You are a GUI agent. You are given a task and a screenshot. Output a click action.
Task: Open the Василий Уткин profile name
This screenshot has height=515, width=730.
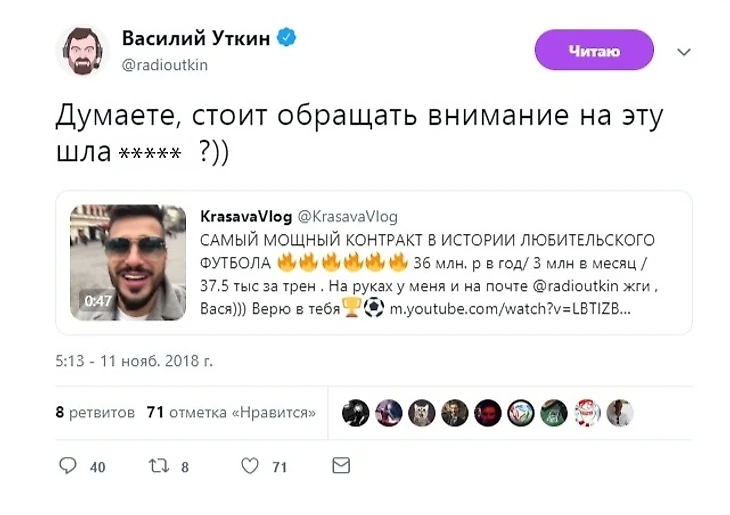pyautogui.click(x=196, y=38)
